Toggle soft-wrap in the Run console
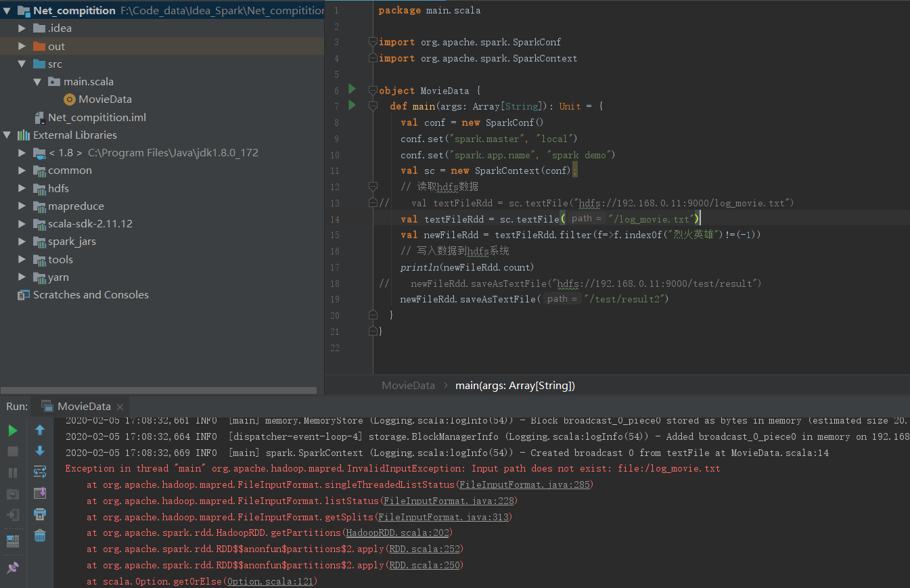Screen dimensions: 910x588 point(40,472)
